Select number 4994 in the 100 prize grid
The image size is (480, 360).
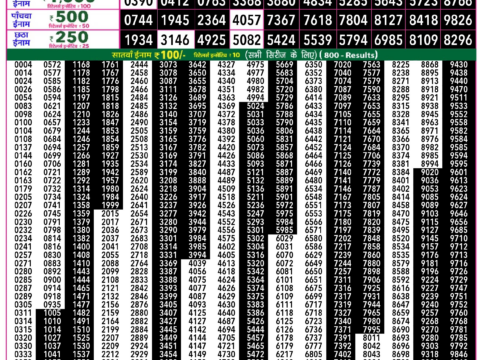coord(255,97)
